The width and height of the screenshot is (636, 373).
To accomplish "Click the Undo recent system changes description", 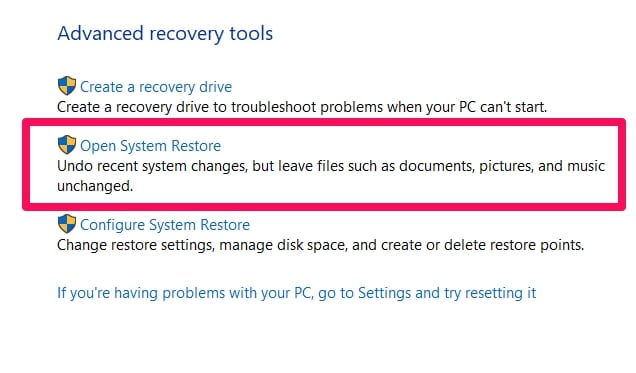I will click(x=331, y=176).
